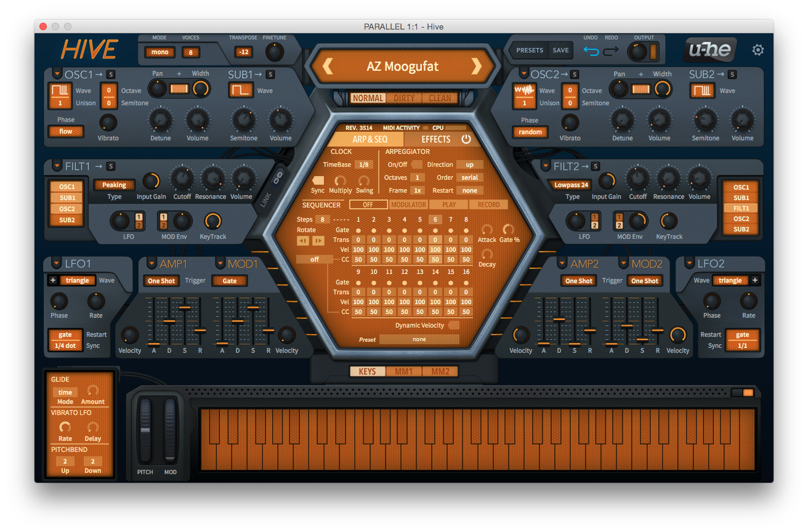Click the PITCH wheel
Screen dimensions: 808x532
tap(145, 431)
